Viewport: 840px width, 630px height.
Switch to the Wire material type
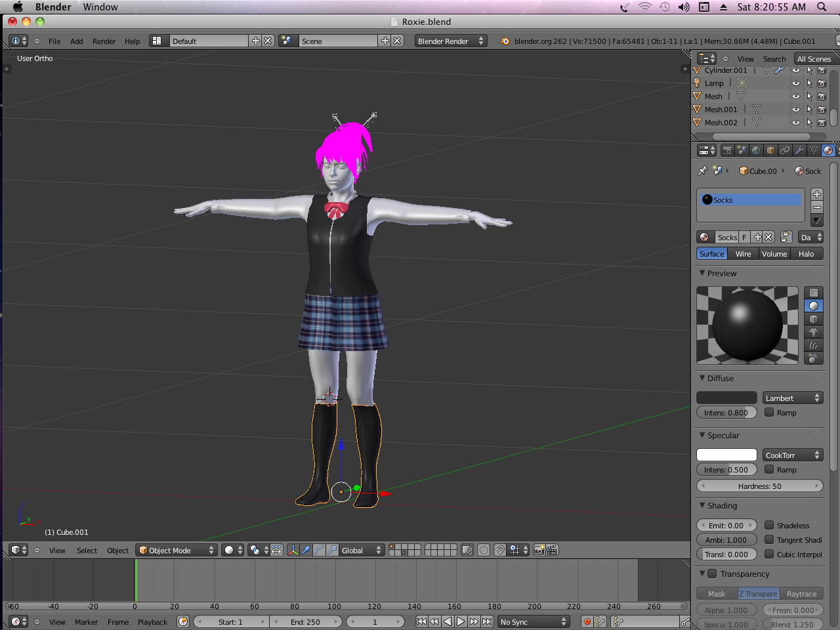tap(743, 254)
